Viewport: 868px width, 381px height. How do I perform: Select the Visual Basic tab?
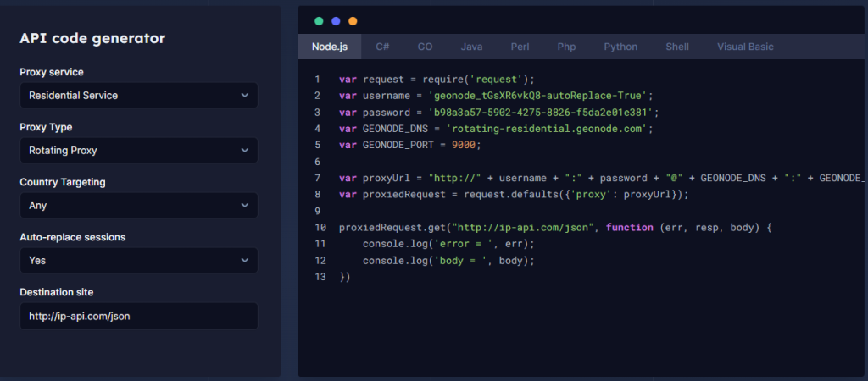[x=745, y=47]
